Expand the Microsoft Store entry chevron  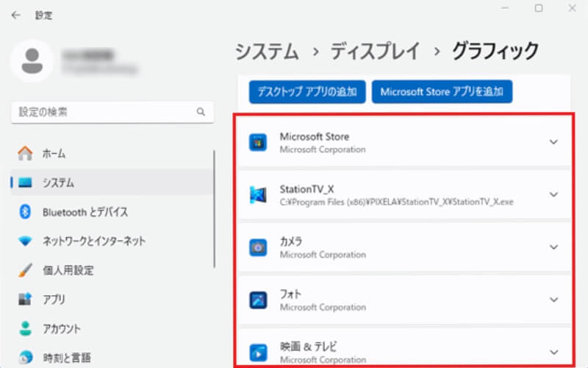pyautogui.click(x=553, y=142)
